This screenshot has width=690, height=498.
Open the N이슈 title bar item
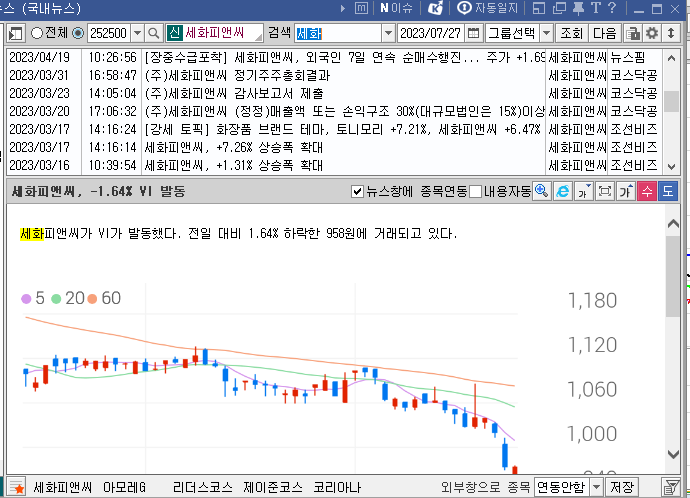(396, 8)
